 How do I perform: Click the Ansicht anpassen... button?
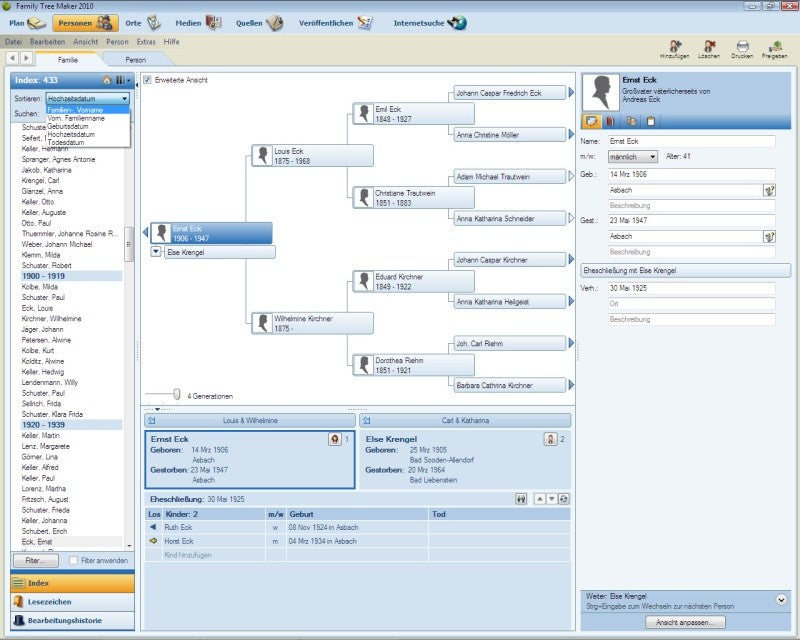[x=686, y=622]
